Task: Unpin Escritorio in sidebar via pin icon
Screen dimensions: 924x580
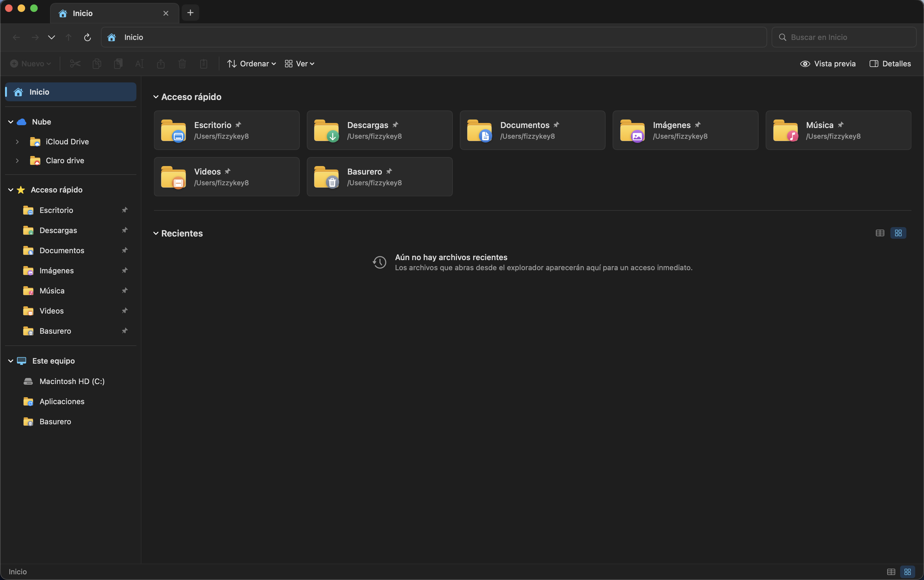Action: click(x=124, y=210)
